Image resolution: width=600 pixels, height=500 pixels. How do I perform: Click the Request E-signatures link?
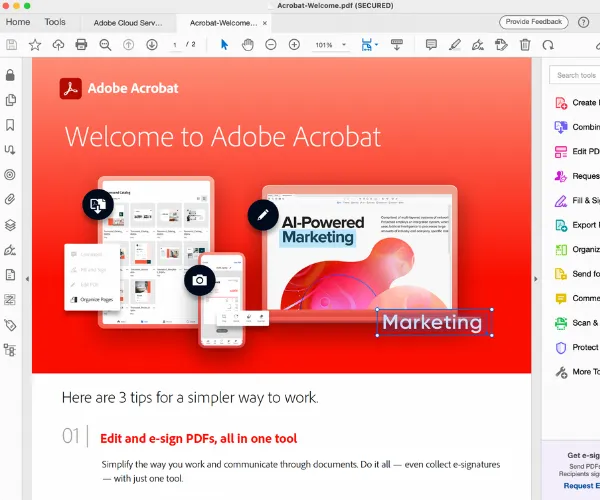(x=582, y=485)
